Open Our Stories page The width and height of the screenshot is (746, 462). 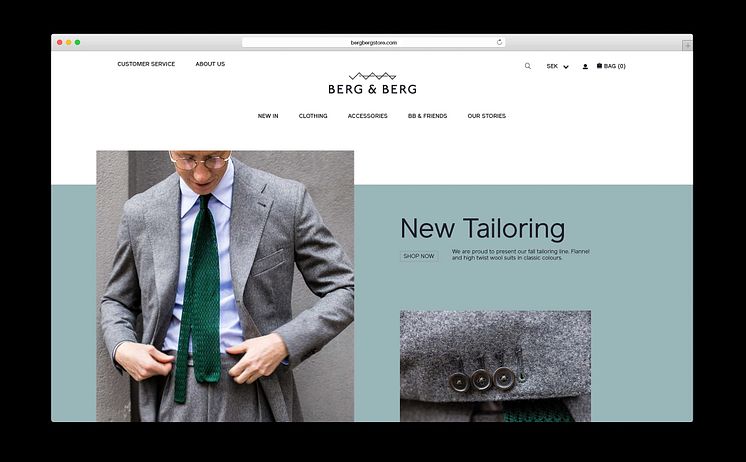pos(487,116)
